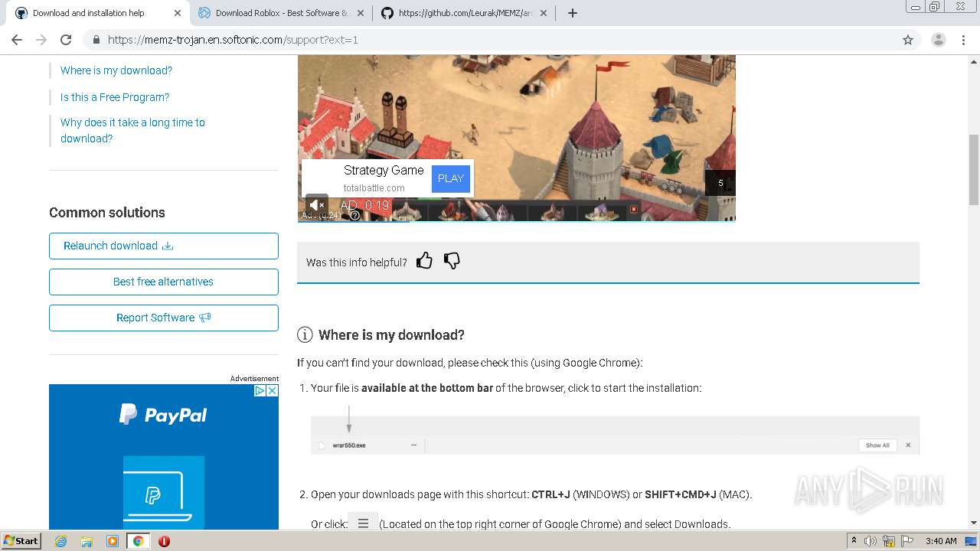Click the red close icon on the video ad

(x=634, y=209)
